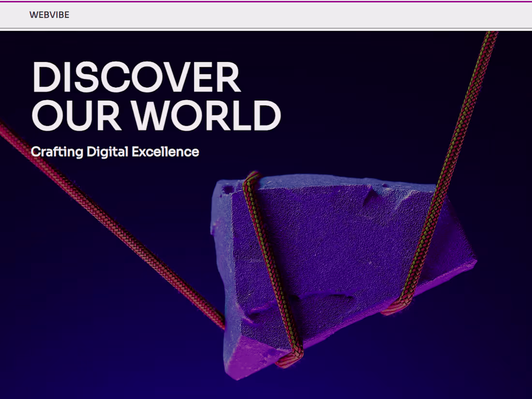The image size is (532, 399).
Task: Click the DISCOVER OUR WORLD heading
Action: [x=155, y=94]
